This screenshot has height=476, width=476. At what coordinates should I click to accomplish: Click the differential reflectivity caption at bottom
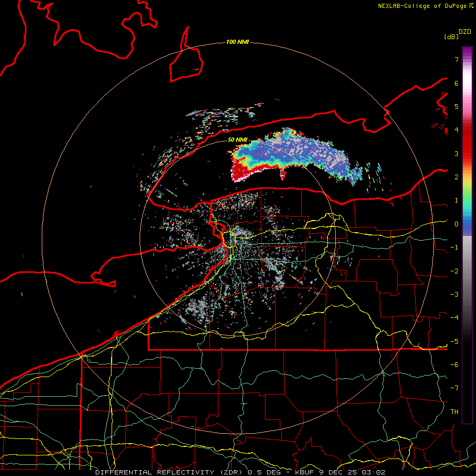click(240, 472)
